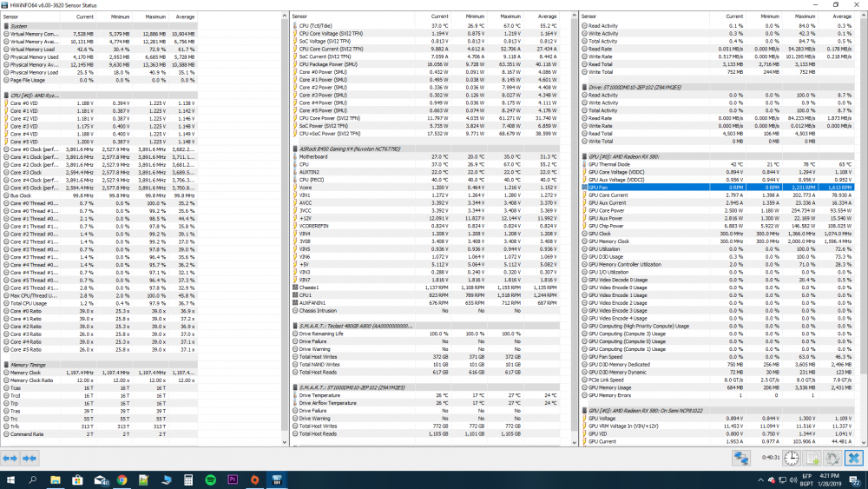Screen dimensions: 868x489
Task: Select the Virtual Memory Load row
Action: (100, 50)
